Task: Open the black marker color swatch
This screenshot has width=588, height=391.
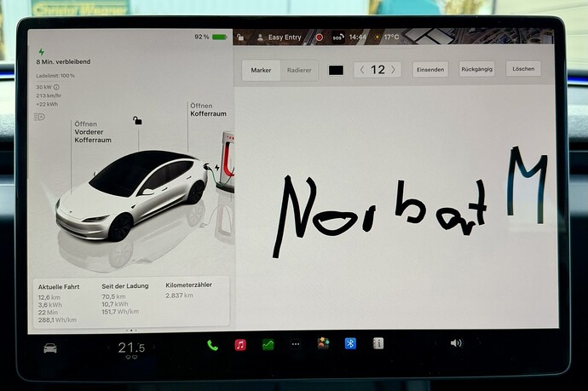Action: (x=336, y=70)
